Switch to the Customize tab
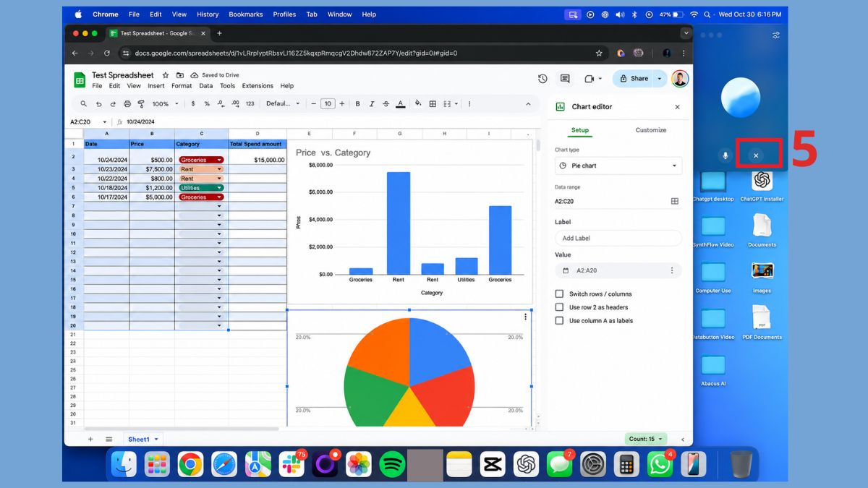Image resolution: width=868 pixels, height=488 pixels. [x=651, y=130]
